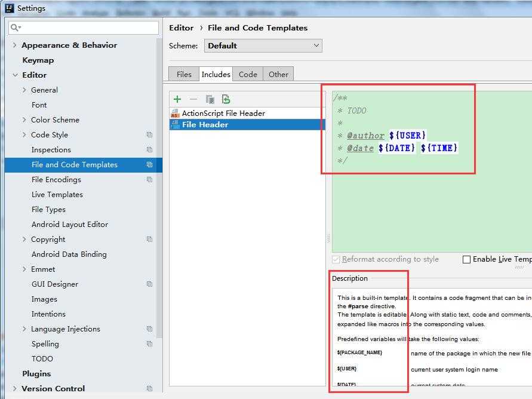The height and width of the screenshot is (399, 532).
Task: Click project-level icon beside File Encodings
Action: tap(149, 179)
